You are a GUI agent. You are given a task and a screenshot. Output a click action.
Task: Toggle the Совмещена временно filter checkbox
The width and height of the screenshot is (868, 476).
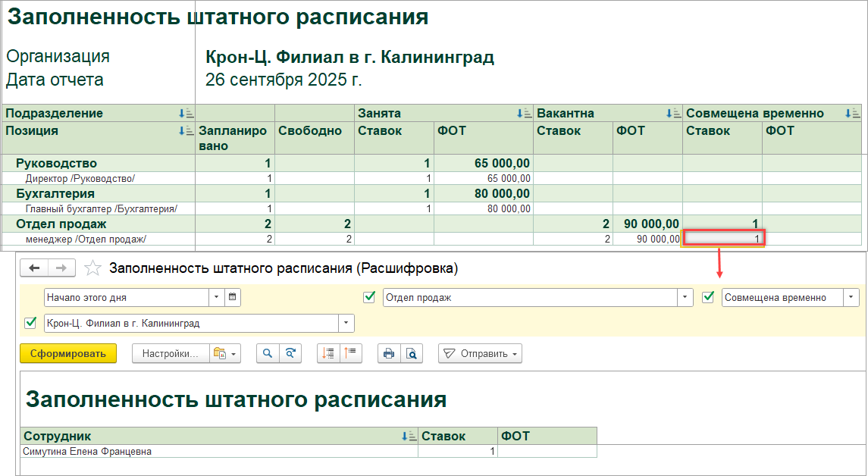[709, 298]
